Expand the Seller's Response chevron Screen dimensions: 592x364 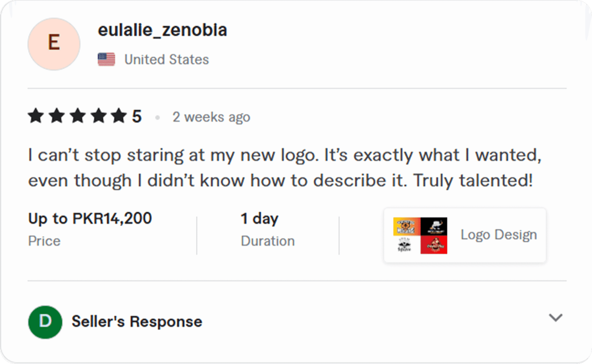click(555, 318)
